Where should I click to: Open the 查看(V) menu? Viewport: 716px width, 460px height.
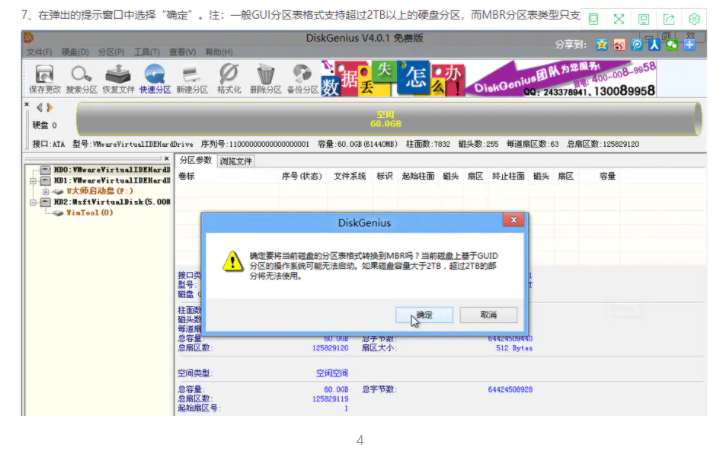click(x=183, y=53)
